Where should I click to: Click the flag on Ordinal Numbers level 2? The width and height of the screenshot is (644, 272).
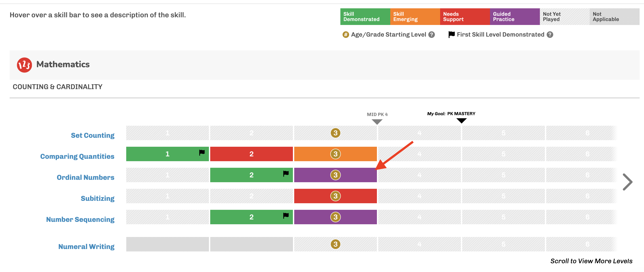(x=286, y=173)
